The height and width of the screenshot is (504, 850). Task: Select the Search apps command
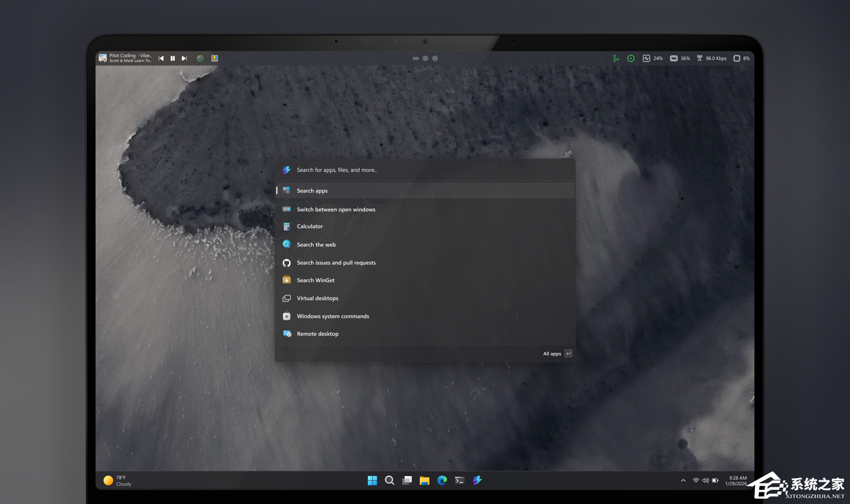click(425, 191)
